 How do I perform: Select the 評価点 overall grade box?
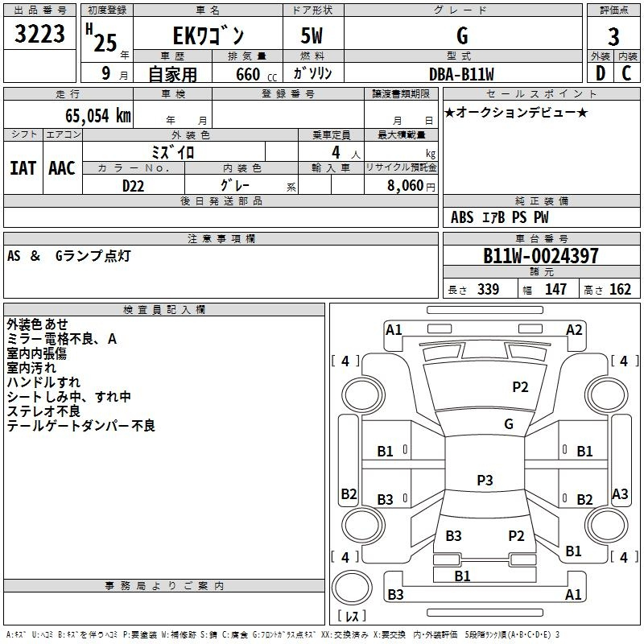coord(613,35)
